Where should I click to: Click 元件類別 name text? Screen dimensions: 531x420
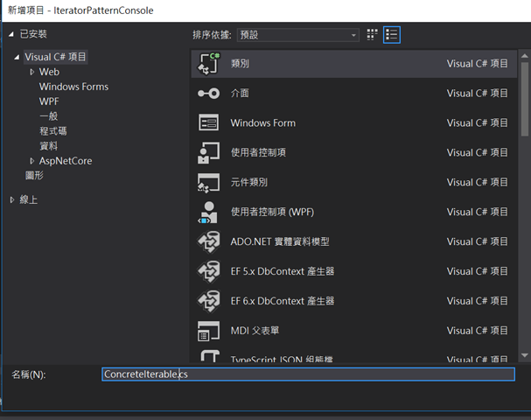pyautogui.click(x=249, y=182)
